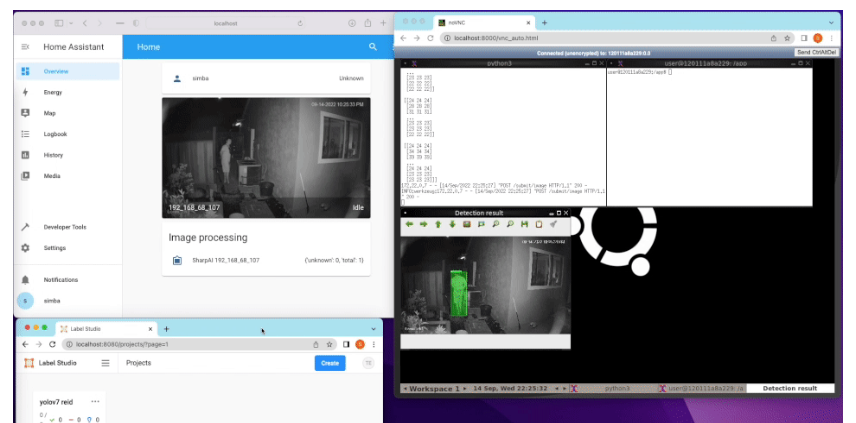The image size is (856, 423).
Task: Select the Overview sidebar item
Action: click(x=55, y=71)
